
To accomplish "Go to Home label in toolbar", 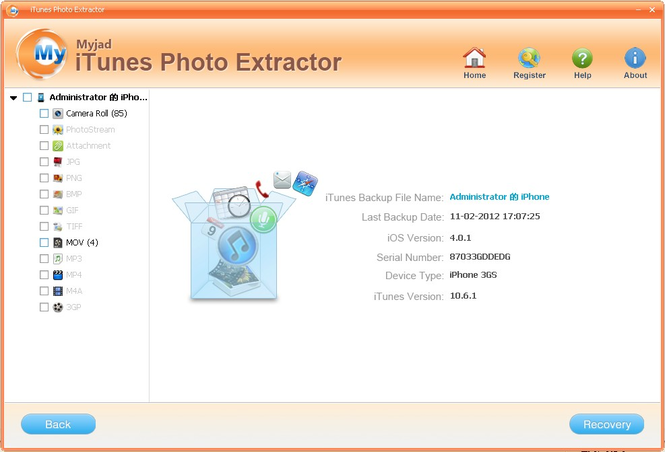I will 474,75.
